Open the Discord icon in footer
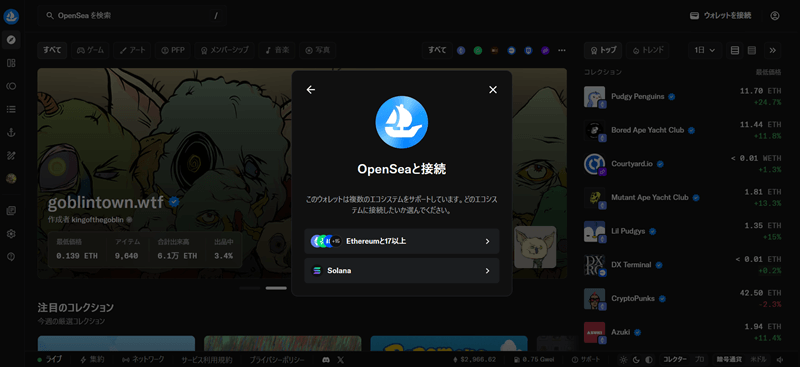800x367 pixels. pyautogui.click(x=326, y=359)
